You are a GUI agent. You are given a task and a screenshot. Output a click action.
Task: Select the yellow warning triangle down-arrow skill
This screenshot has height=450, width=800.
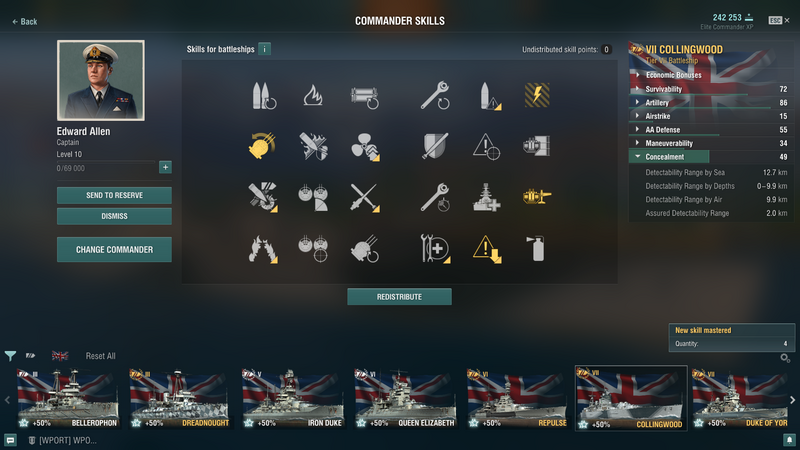487,249
